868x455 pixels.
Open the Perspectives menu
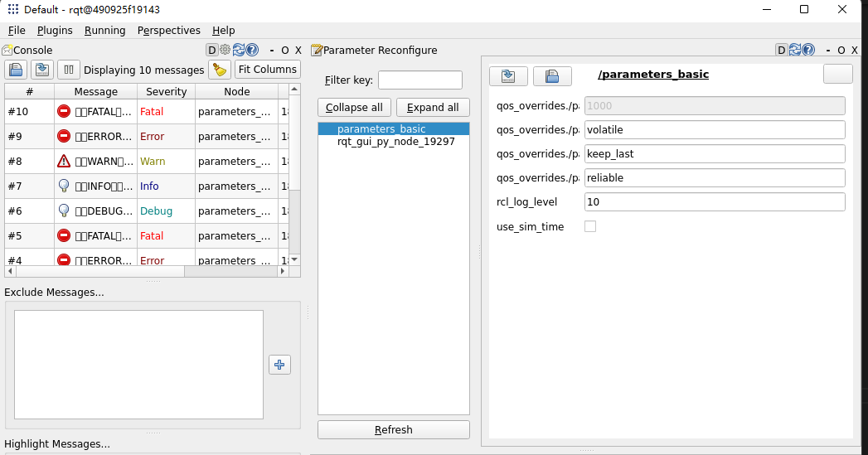(x=168, y=30)
